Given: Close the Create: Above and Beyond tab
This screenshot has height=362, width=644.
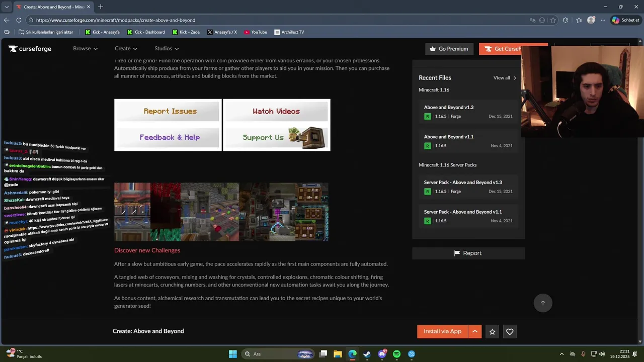Looking at the screenshot, I should tap(89, 7).
